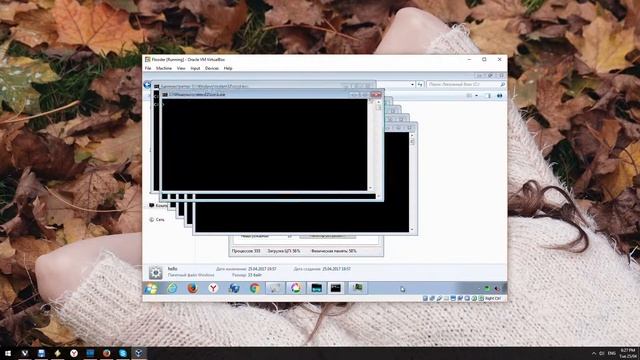Click the VirtualBox icon on host taskbar
The width and height of the screenshot is (640, 360).
139,353
